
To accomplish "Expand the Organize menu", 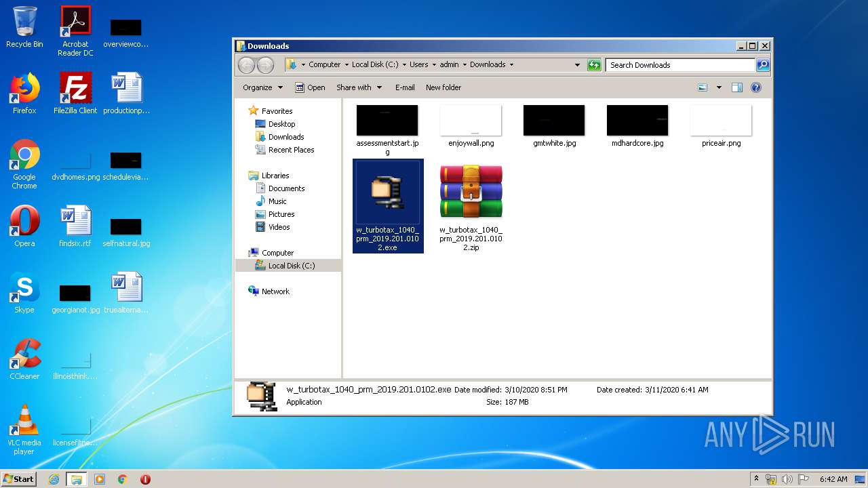I will point(262,87).
